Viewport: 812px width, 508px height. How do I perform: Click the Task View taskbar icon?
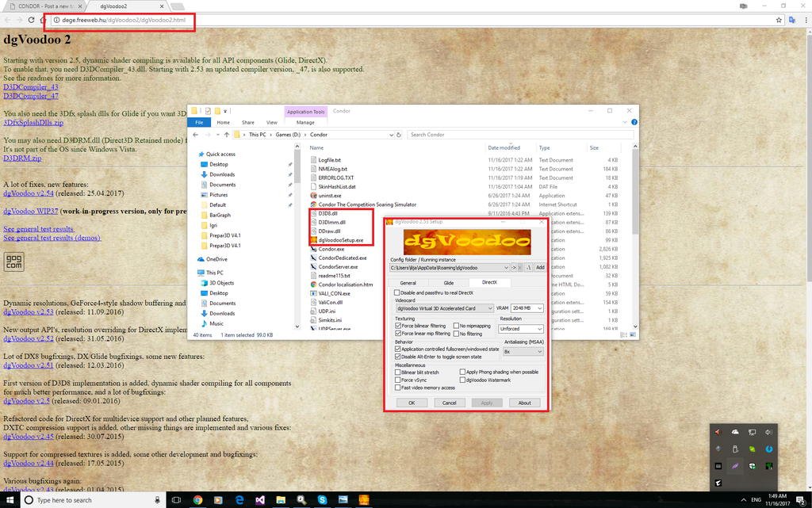(x=176, y=500)
